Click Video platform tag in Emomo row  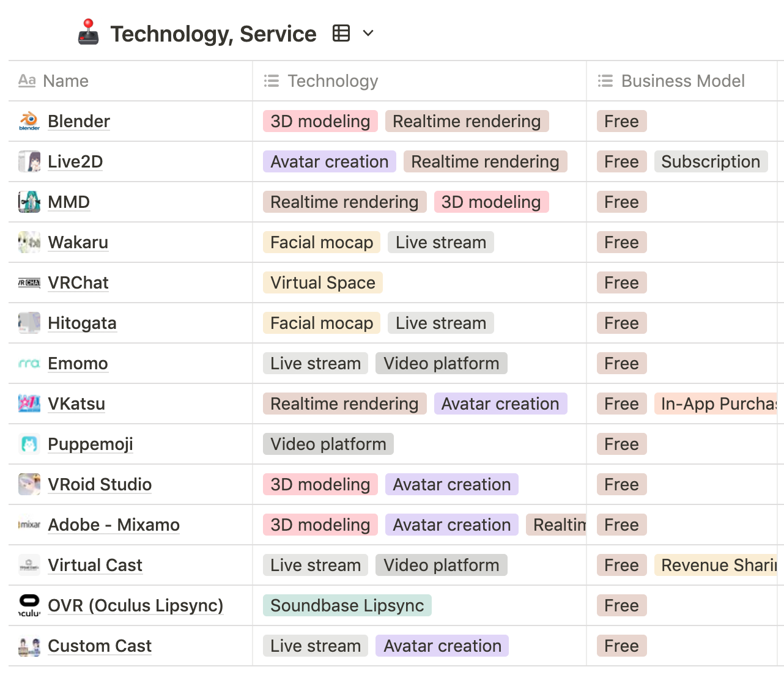pyautogui.click(x=442, y=363)
